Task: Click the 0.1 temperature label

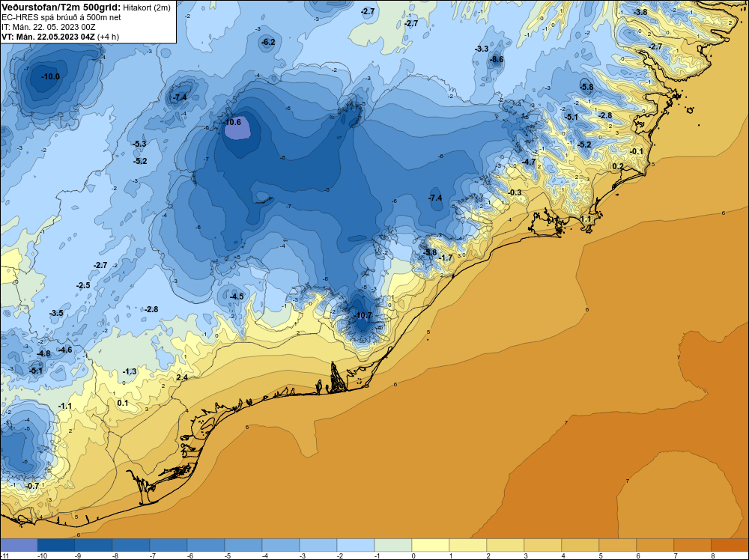Action: pos(123,403)
